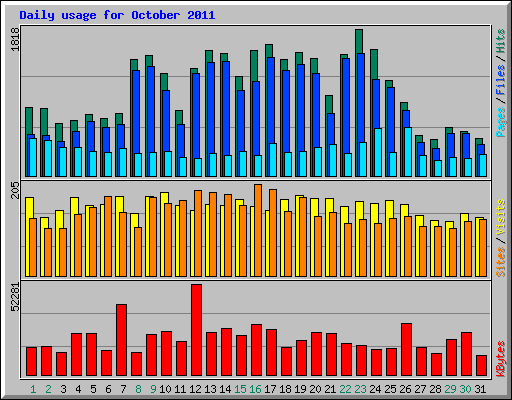The width and height of the screenshot is (512, 400).
Task: Select the "Visits" legend label
Action: pyautogui.click(x=501, y=218)
